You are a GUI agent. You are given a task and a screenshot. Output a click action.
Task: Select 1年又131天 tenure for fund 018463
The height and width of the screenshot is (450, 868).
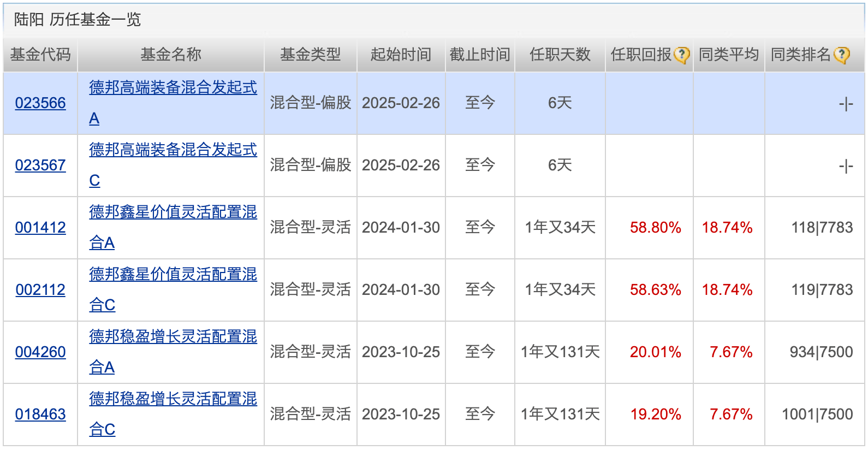coord(560,414)
